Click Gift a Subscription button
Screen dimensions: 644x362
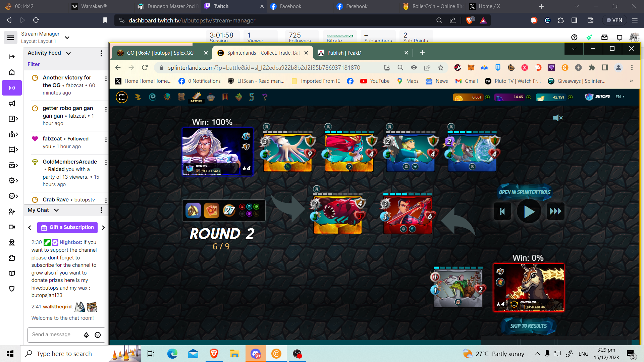pos(67,227)
